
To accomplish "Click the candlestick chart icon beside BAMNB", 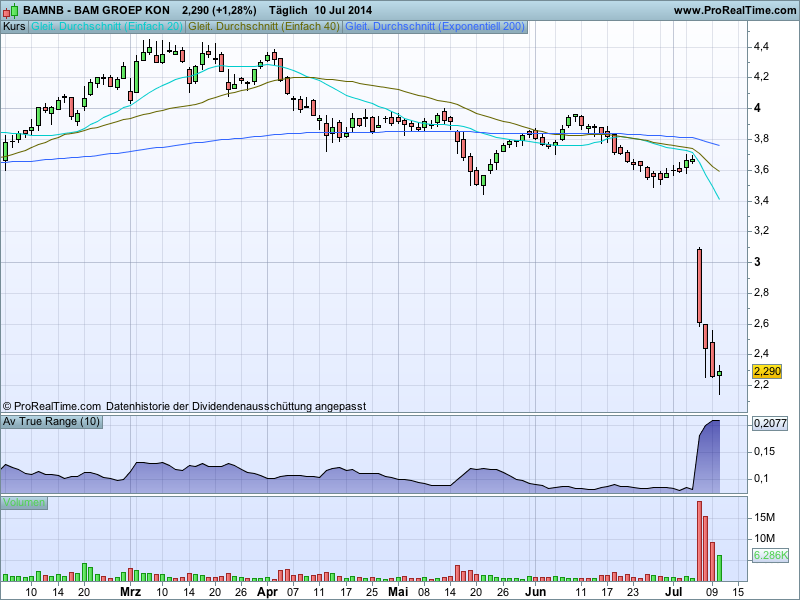I will click(11, 10).
